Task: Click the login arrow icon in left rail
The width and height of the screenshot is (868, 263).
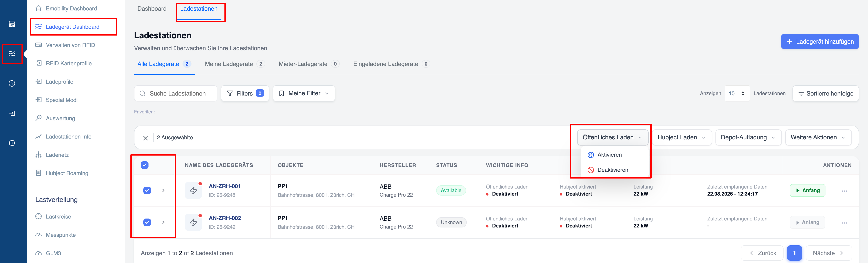Action: coord(12,113)
